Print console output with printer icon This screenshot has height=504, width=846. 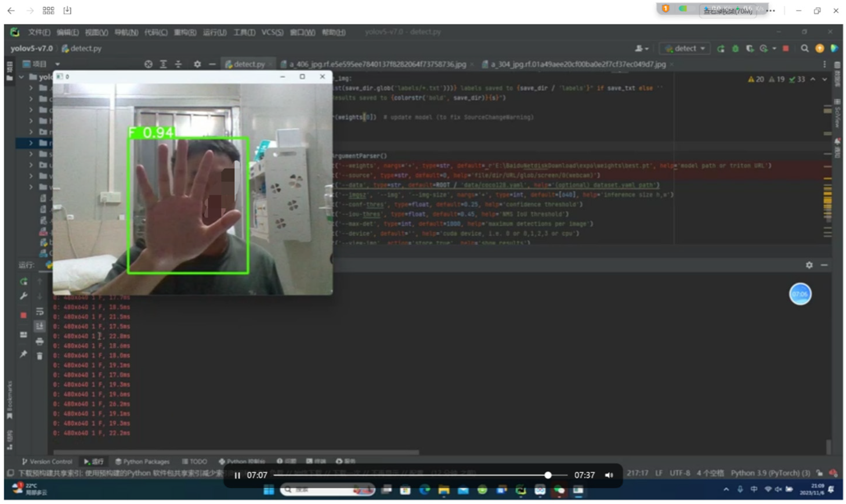click(x=40, y=341)
